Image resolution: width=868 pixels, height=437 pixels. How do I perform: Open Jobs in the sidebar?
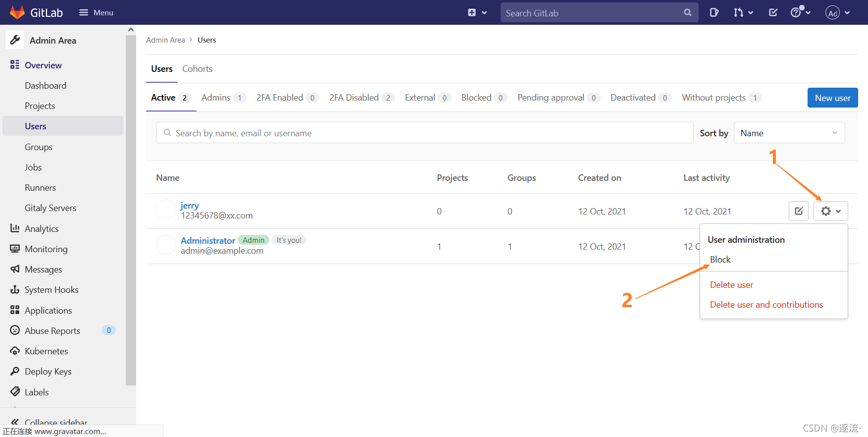click(33, 167)
